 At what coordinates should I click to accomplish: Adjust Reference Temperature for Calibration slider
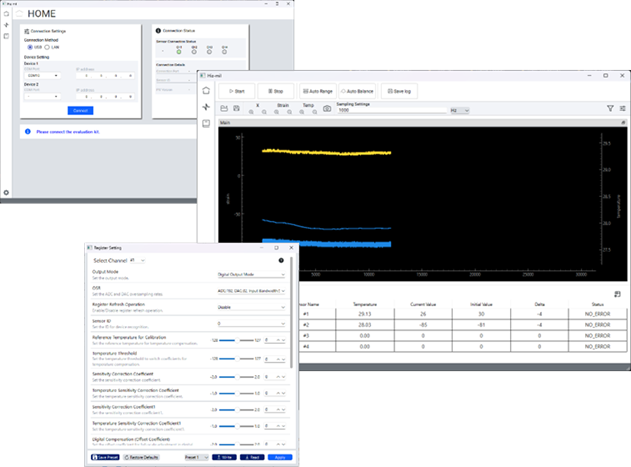239,340
